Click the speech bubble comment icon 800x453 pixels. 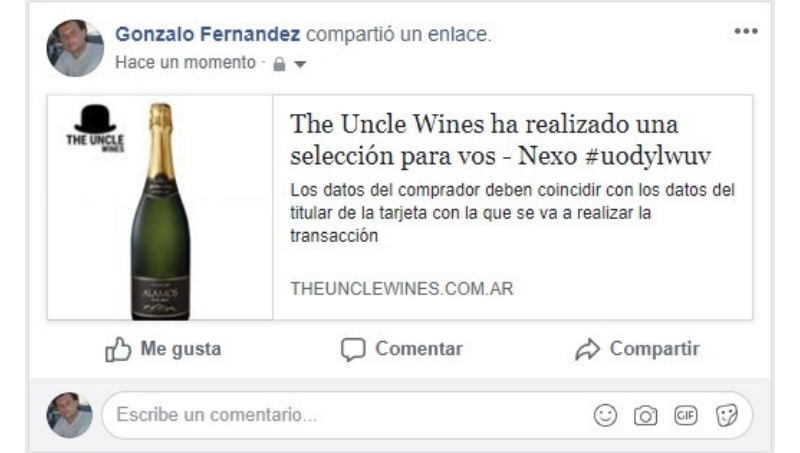click(x=353, y=349)
